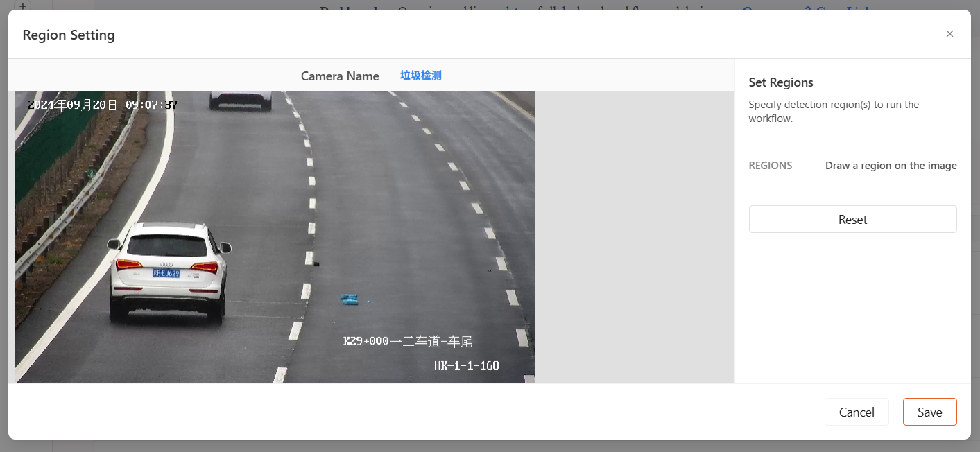Click the white Audi SUV in camera image
Image resolution: width=980 pixels, height=452 pixels.
coord(169,272)
